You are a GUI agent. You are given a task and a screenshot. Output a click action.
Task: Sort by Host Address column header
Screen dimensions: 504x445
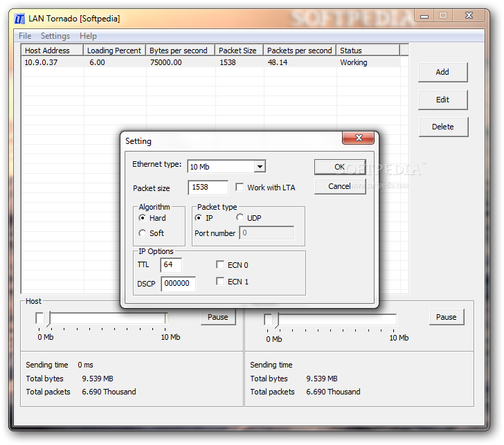(53, 51)
